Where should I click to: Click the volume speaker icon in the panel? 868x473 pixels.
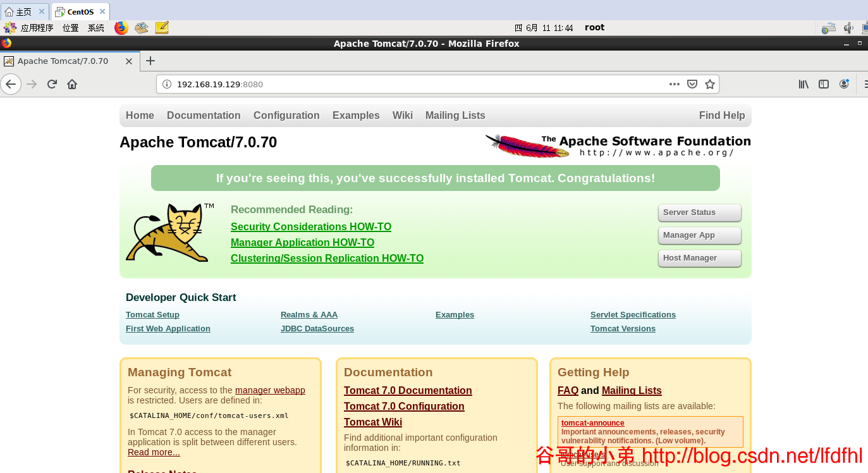[x=848, y=28]
